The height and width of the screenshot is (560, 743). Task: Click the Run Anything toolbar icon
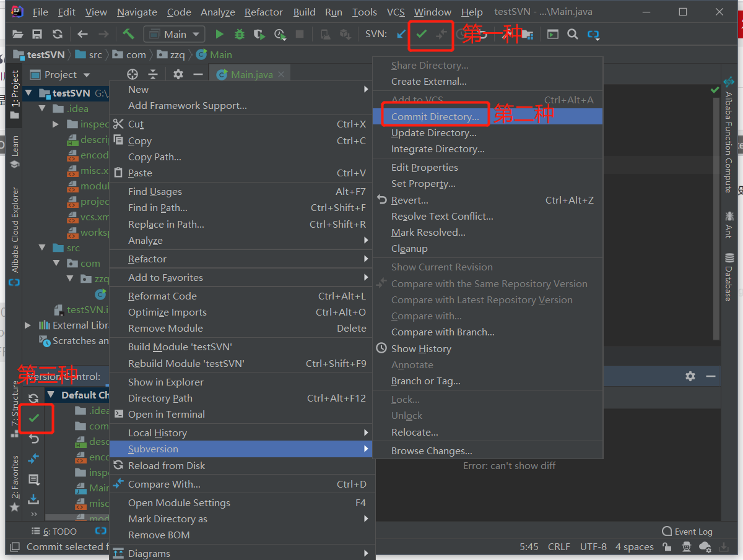click(x=552, y=35)
